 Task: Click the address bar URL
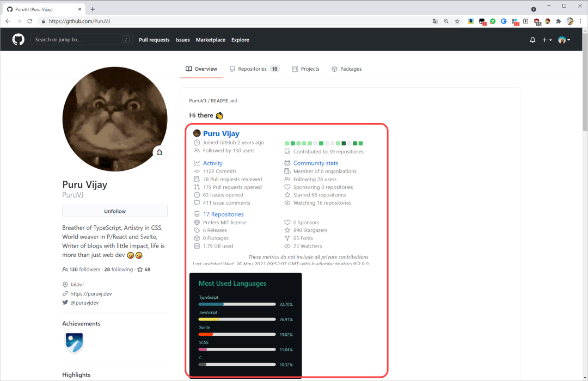click(x=79, y=21)
